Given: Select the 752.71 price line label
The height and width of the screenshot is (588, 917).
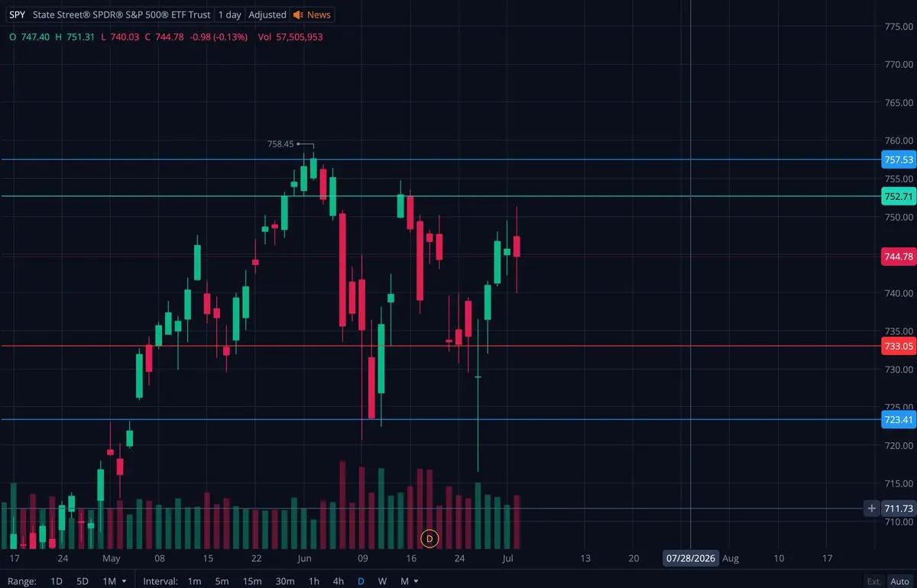Looking at the screenshot, I should coord(899,196).
